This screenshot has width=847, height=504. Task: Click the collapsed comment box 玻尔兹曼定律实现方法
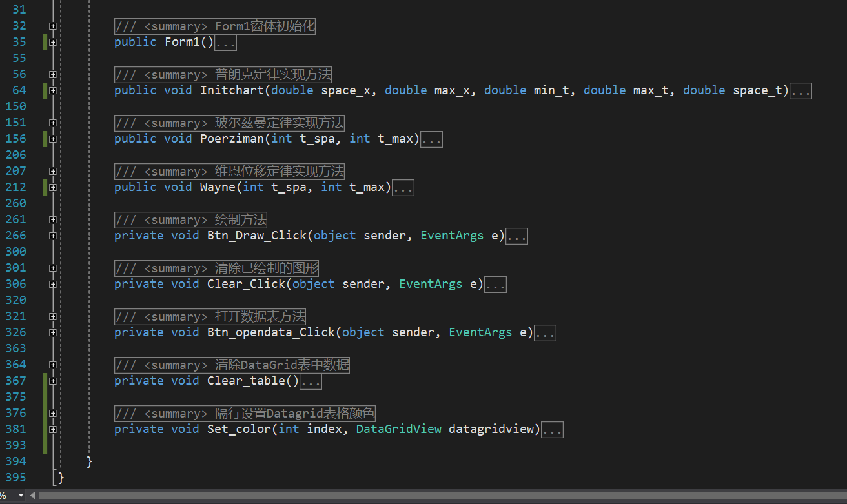point(230,123)
